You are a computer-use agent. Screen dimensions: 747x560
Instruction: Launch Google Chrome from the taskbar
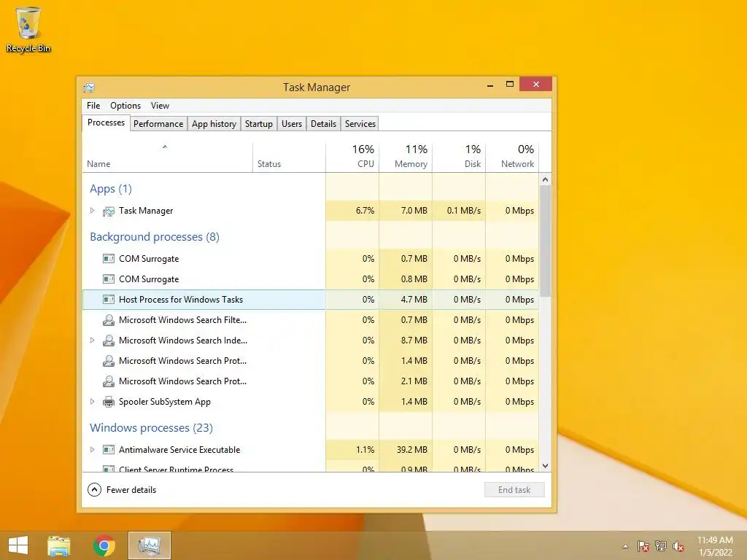tap(104, 545)
